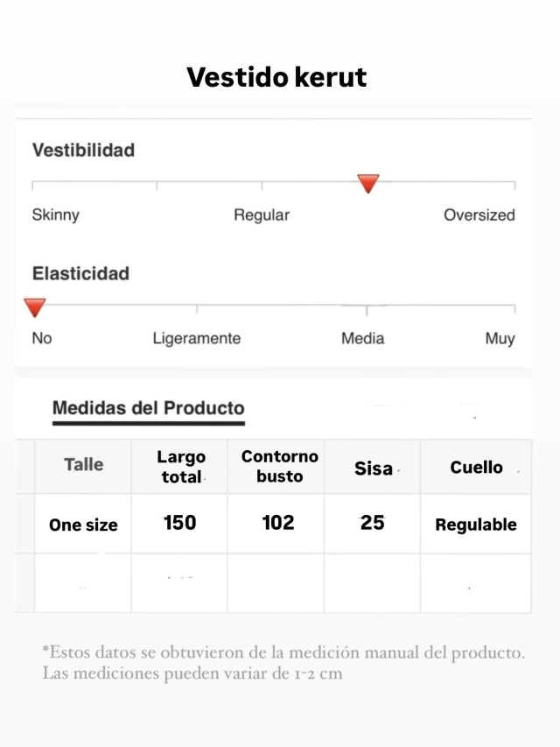Click the Muy elasticity label

tap(500, 338)
